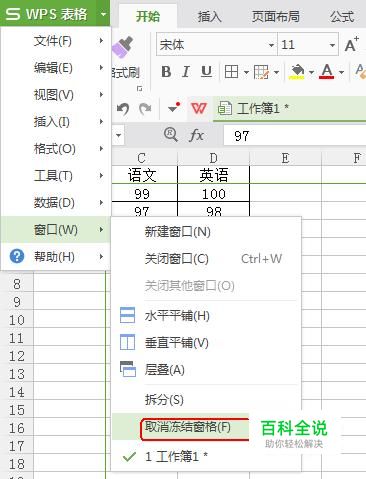
Task: Select column E header
Action: (285, 158)
